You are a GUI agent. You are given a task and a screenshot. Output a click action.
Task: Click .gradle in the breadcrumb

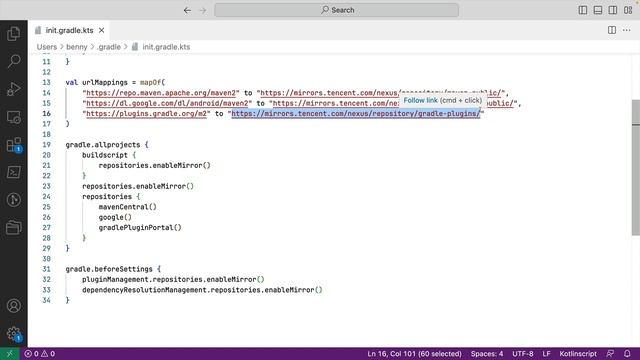[109, 47]
